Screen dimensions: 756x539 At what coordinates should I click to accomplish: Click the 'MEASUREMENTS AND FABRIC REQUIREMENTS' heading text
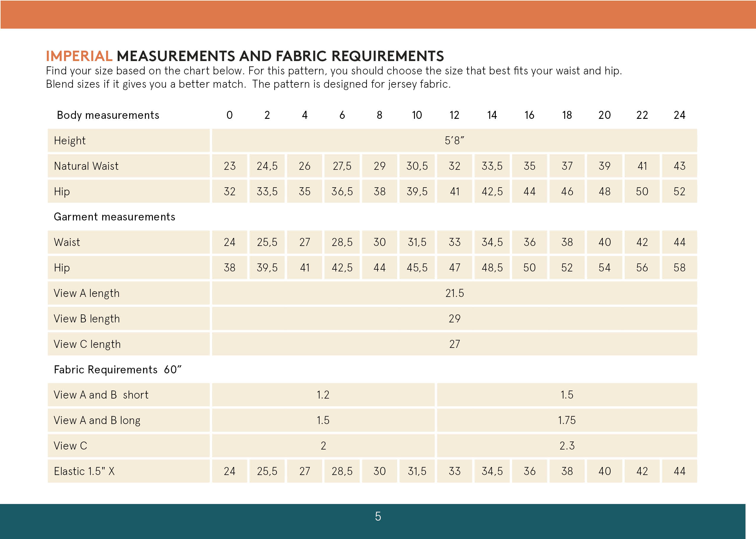click(x=280, y=56)
